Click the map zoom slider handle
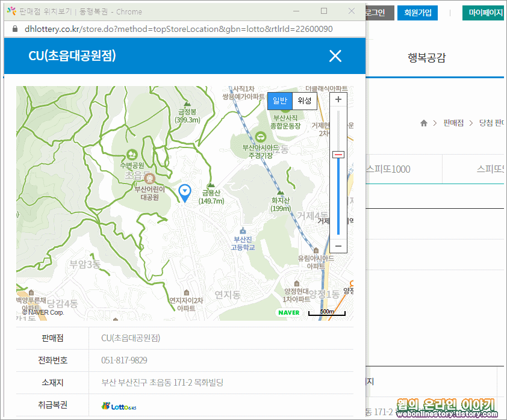This screenshot has width=507, height=420. coord(338,155)
